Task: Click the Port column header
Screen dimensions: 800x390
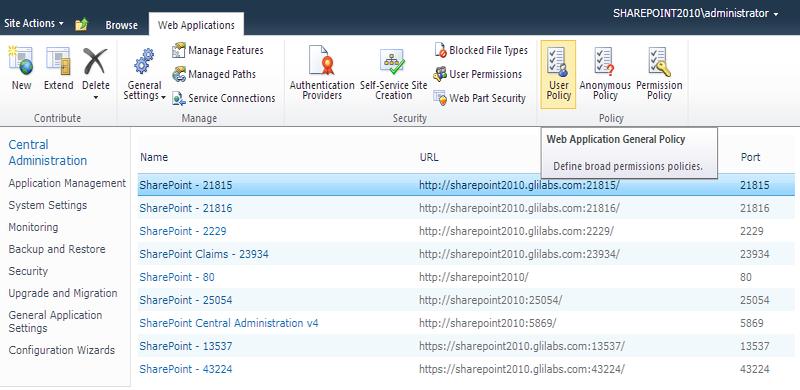Action: point(751,157)
